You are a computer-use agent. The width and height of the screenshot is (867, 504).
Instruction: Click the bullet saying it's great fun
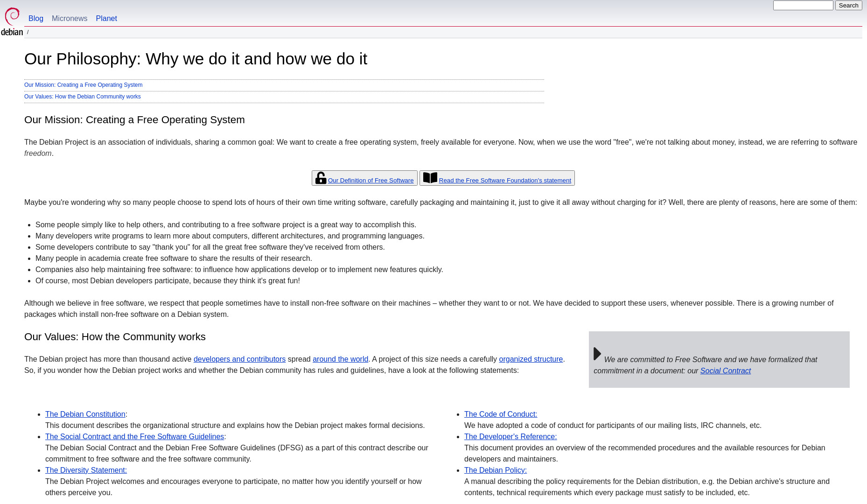[x=168, y=281]
